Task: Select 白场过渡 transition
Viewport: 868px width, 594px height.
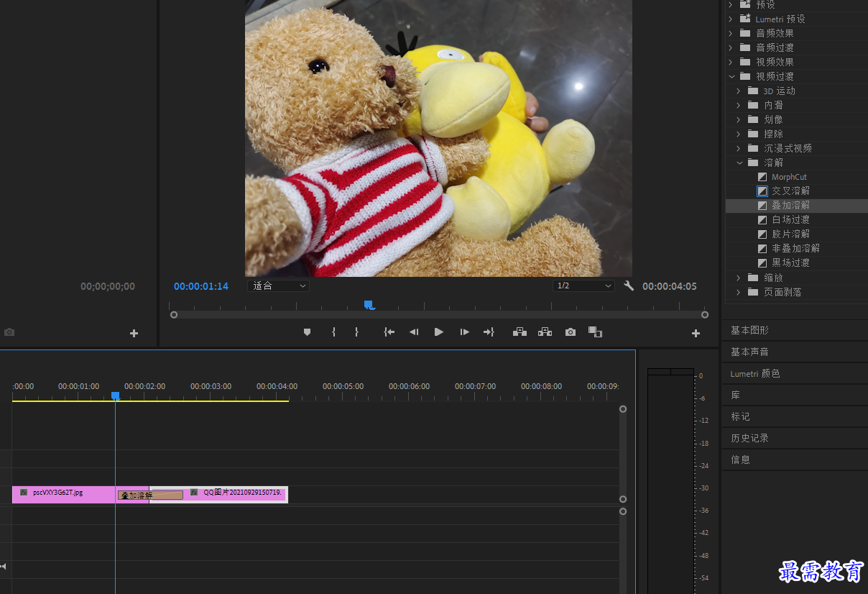Action: coord(790,220)
